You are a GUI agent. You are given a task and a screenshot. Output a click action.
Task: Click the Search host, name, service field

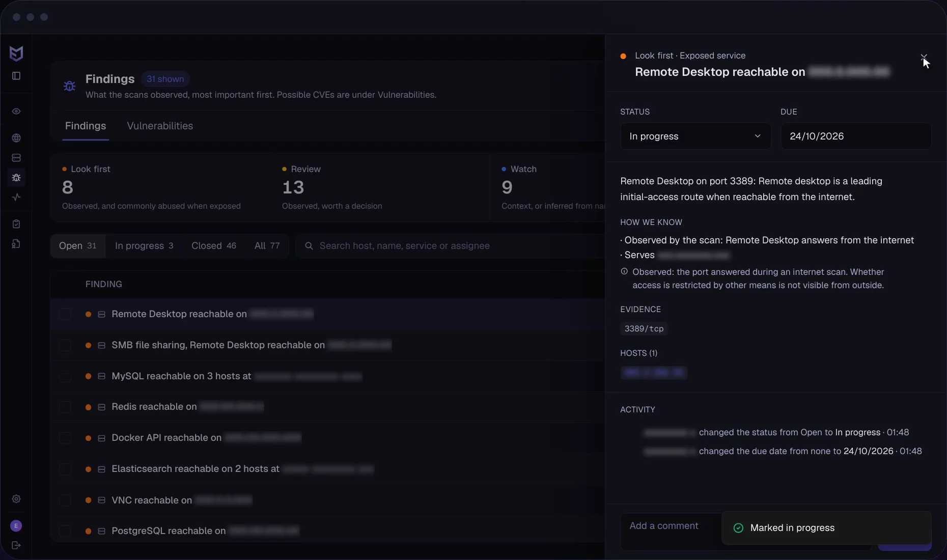(x=450, y=246)
